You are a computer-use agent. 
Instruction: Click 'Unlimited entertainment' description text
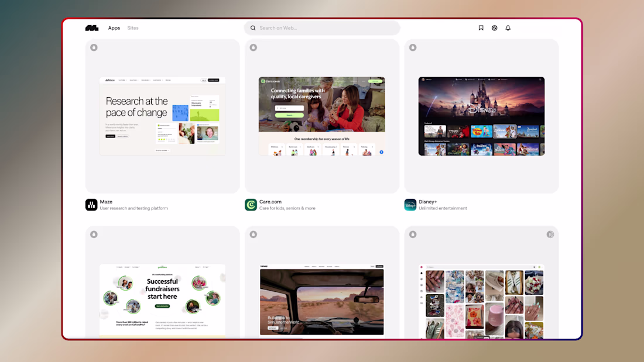point(443,208)
